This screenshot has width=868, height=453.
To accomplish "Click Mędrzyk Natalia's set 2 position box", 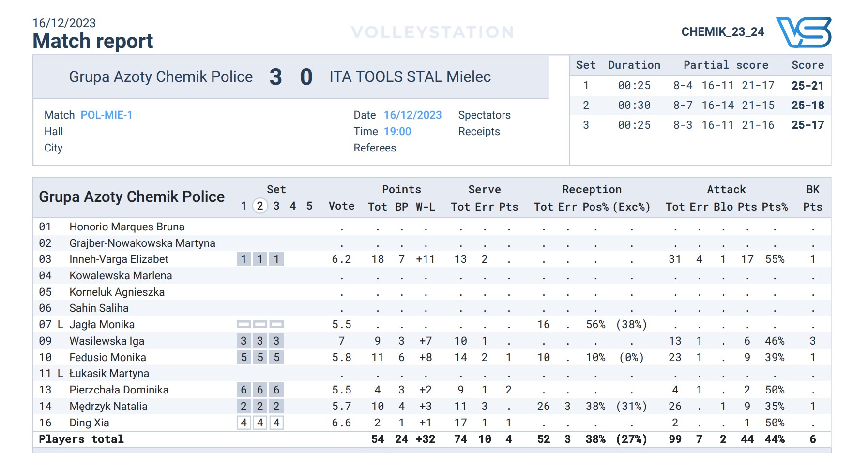I will (260, 407).
